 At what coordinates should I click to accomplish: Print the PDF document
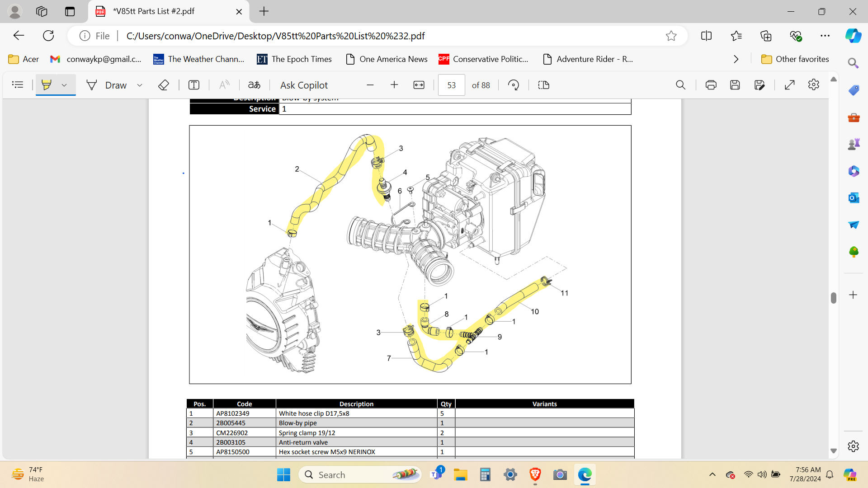tap(711, 85)
